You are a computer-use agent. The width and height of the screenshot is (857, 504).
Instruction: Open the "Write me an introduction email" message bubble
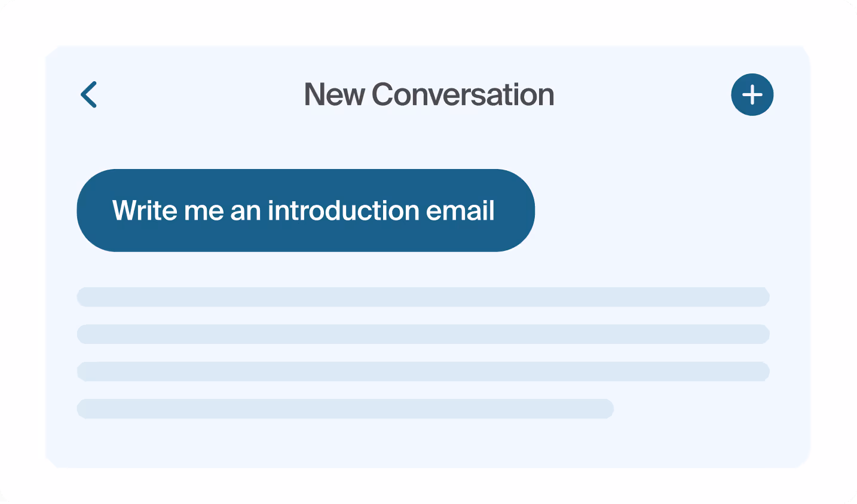click(305, 210)
